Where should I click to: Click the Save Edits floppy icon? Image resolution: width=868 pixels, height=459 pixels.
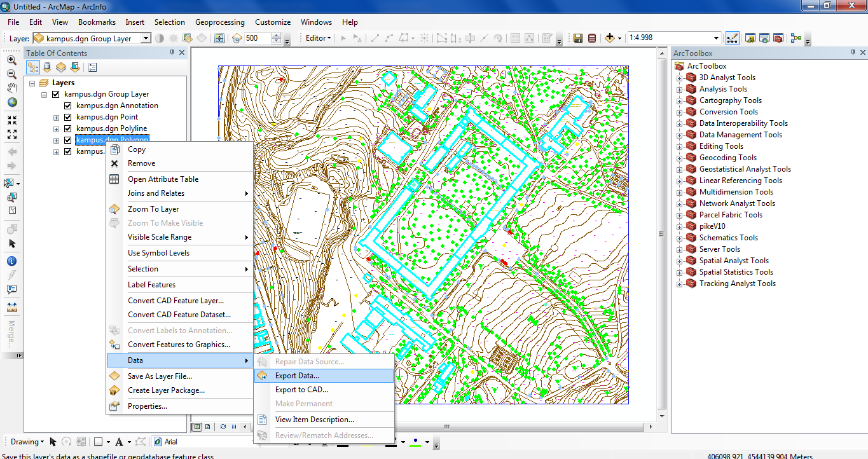[x=578, y=38]
